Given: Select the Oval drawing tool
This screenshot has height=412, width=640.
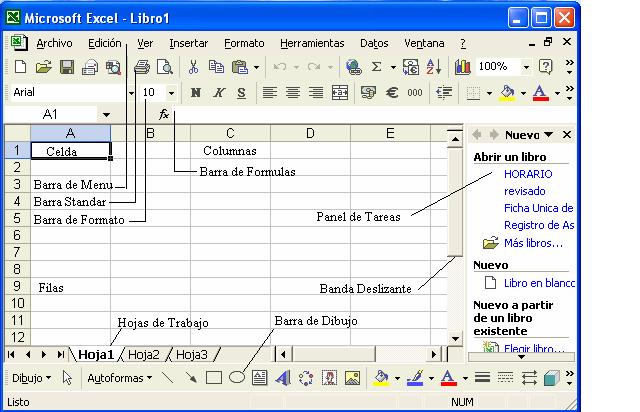Looking at the screenshot, I should [237, 378].
